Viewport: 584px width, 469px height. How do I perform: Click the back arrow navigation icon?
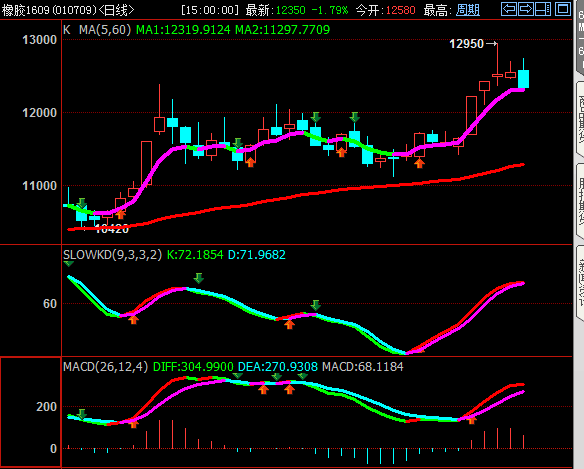click(508, 9)
